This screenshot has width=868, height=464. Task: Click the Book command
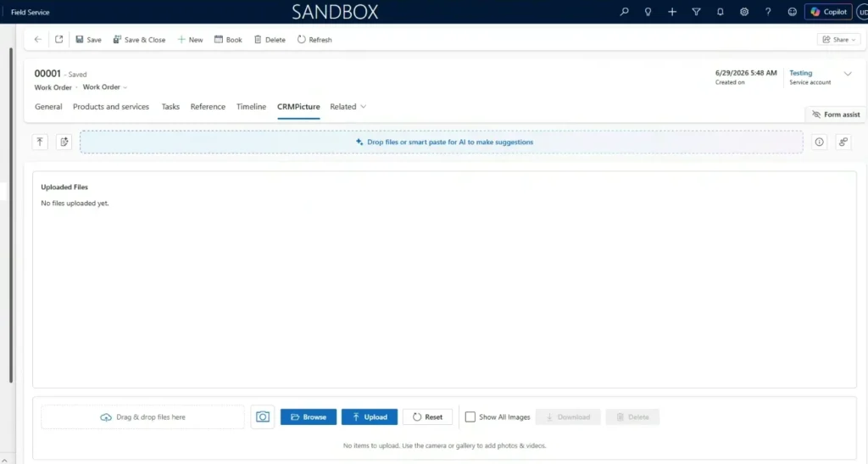point(228,39)
